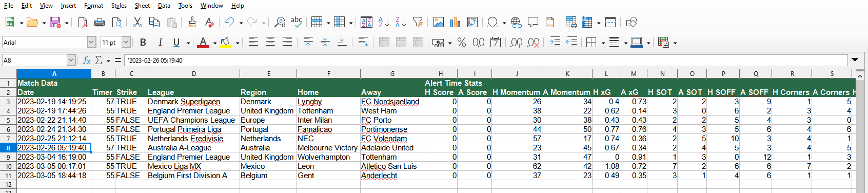Viewport: 868px width, 193px height.
Task: Format as Date with calendar icon
Action: pos(496,42)
